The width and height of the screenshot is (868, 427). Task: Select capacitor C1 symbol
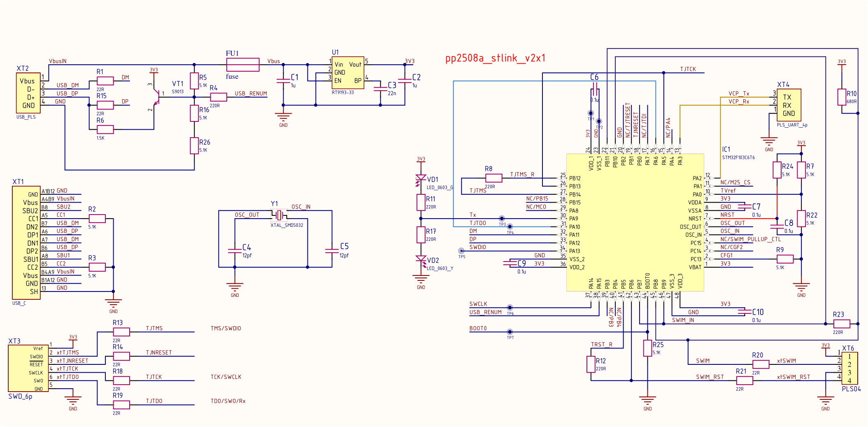(x=283, y=81)
